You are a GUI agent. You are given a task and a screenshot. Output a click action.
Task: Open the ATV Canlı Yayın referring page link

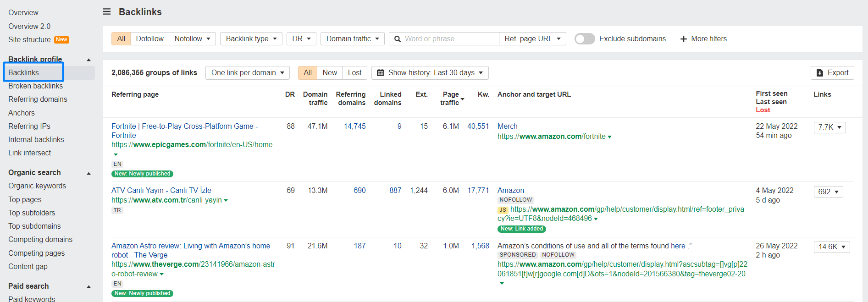tap(161, 190)
